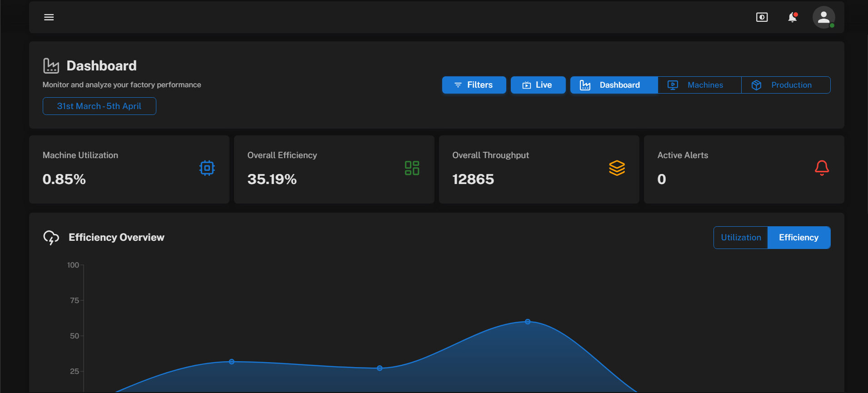Open the user profile avatar menu
This screenshot has height=393, width=868.
point(823,17)
